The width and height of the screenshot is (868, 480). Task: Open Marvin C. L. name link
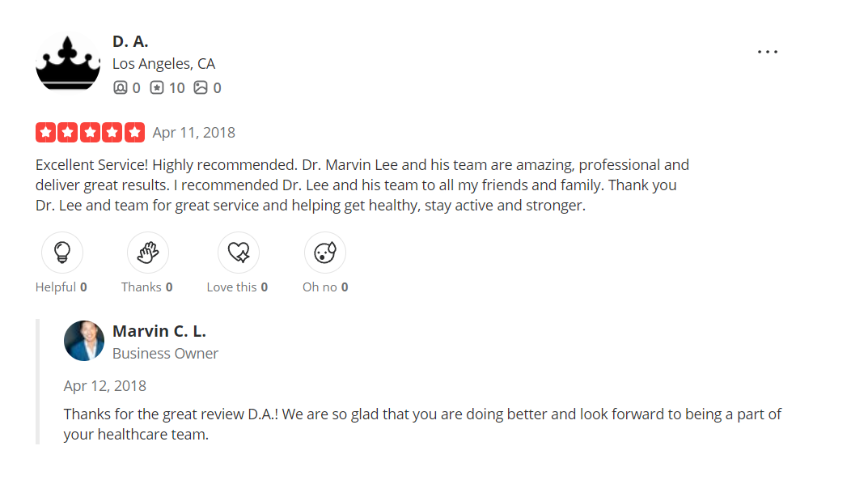(x=159, y=331)
